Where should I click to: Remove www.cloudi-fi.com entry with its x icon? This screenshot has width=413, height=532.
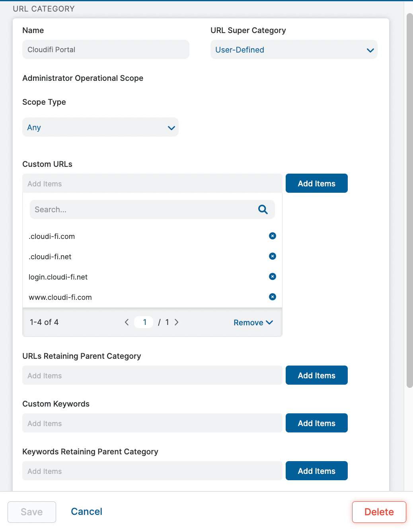tap(273, 297)
